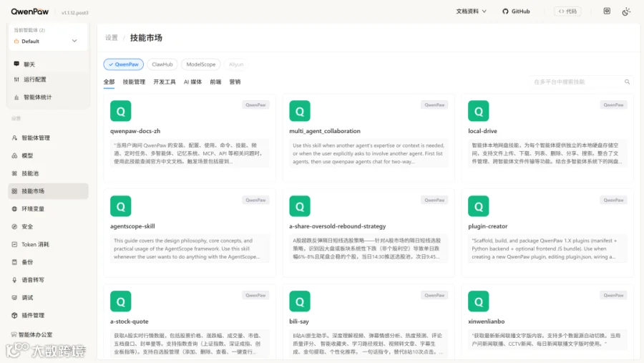Click the 设置 breadcrumb link
Viewport: 644px width, 363px height.
coord(112,38)
